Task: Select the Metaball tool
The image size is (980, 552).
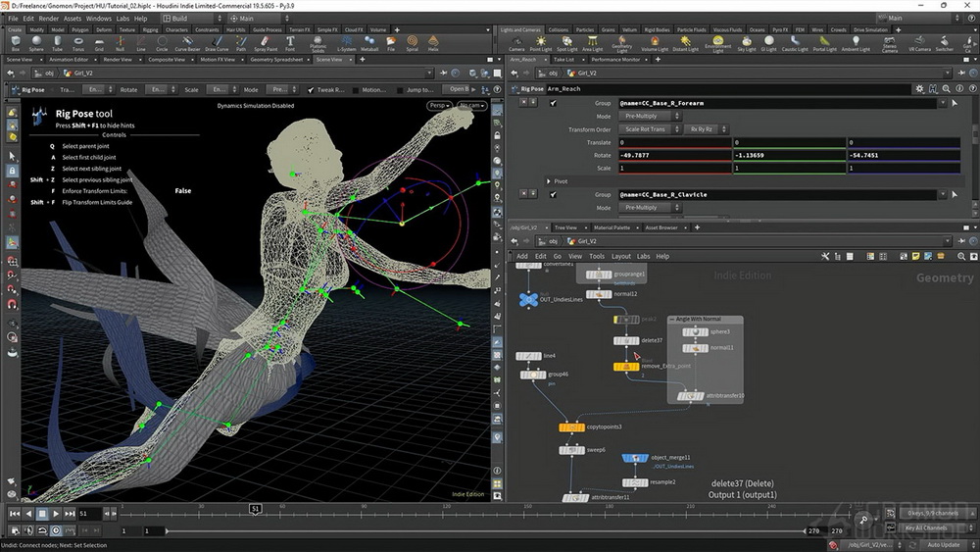Action: pos(369,43)
